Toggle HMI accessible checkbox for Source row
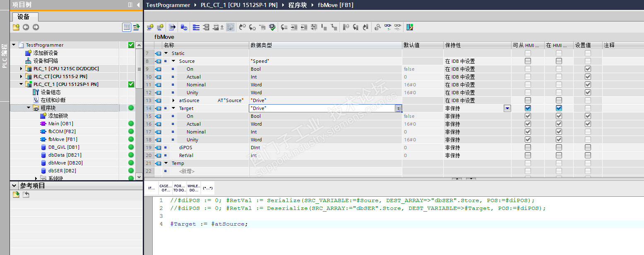The image size is (644, 255). point(528,61)
